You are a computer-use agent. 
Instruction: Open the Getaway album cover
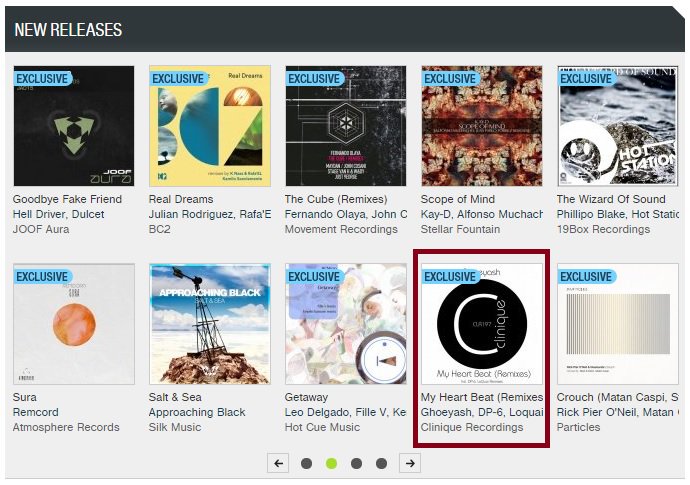point(346,324)
